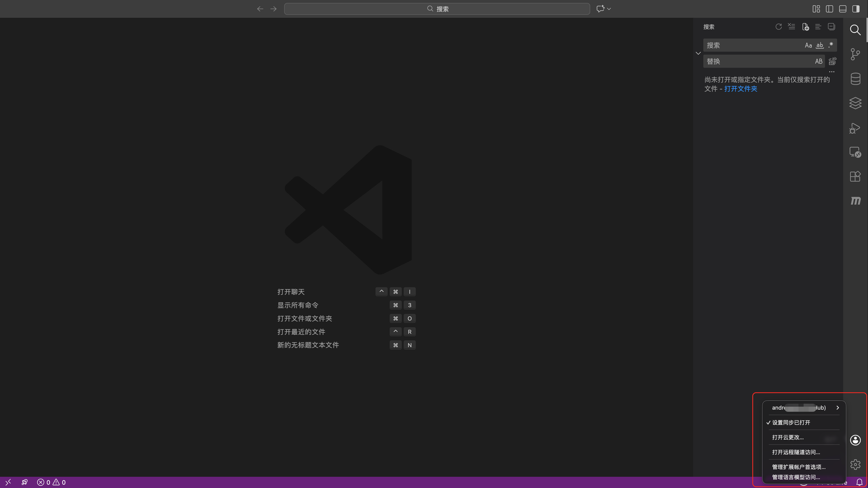Select 管理扩展帐户首选项 menu item
This screenshot has height=488, width=868.
[799, 467]
